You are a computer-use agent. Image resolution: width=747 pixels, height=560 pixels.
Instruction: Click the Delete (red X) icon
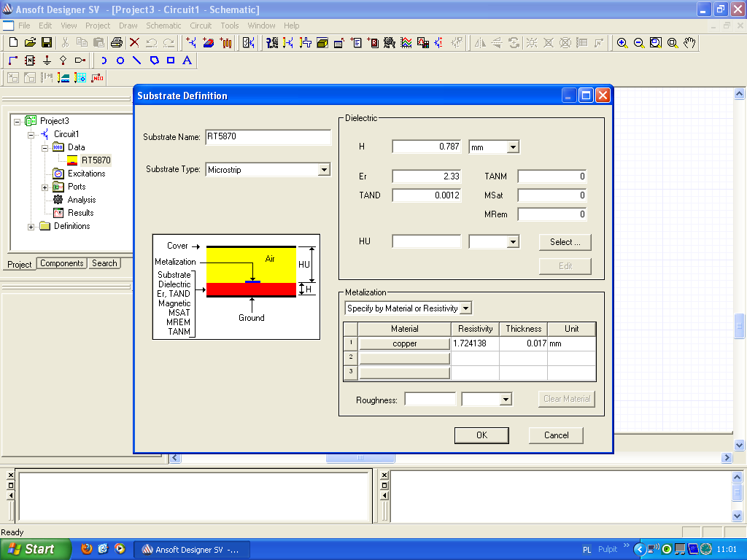tap(133, 42)
